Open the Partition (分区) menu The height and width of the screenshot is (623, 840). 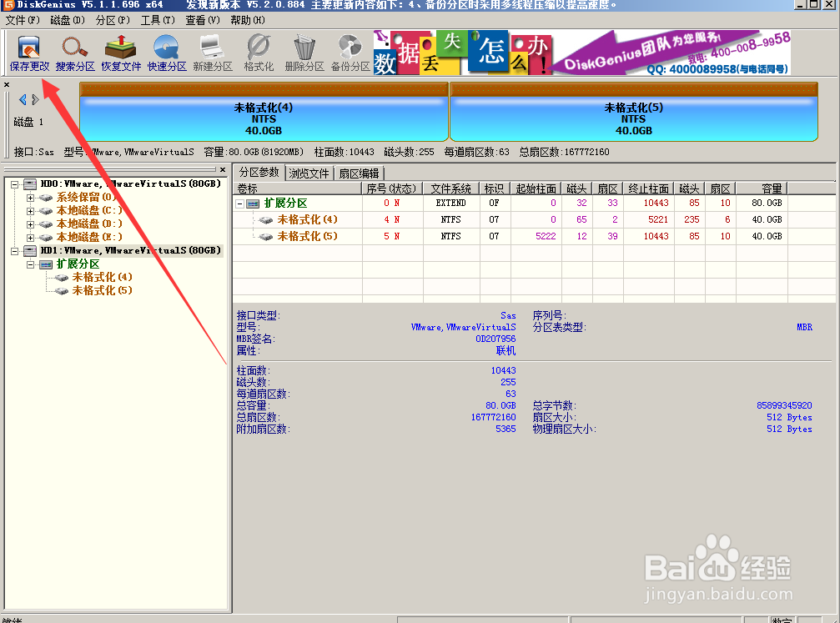[x=113, y=20]
